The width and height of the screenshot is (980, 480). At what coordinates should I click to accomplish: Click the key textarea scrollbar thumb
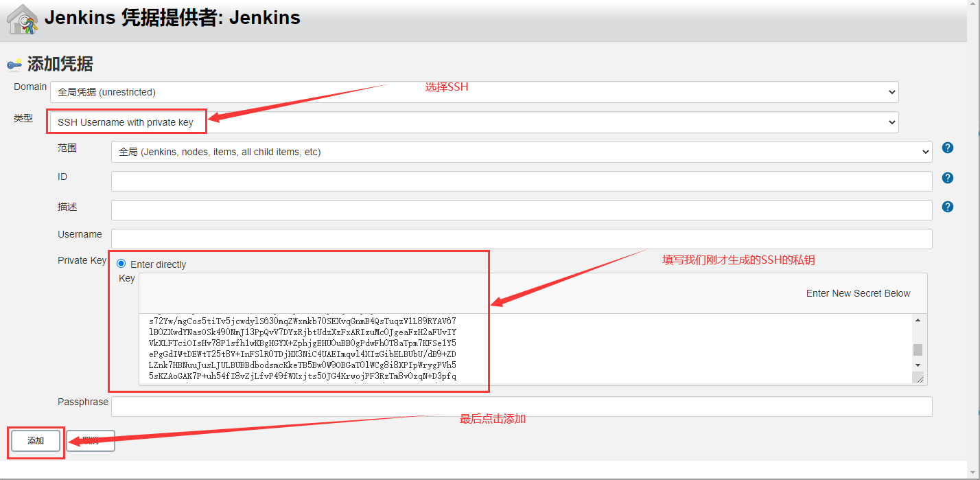(918, 350)
